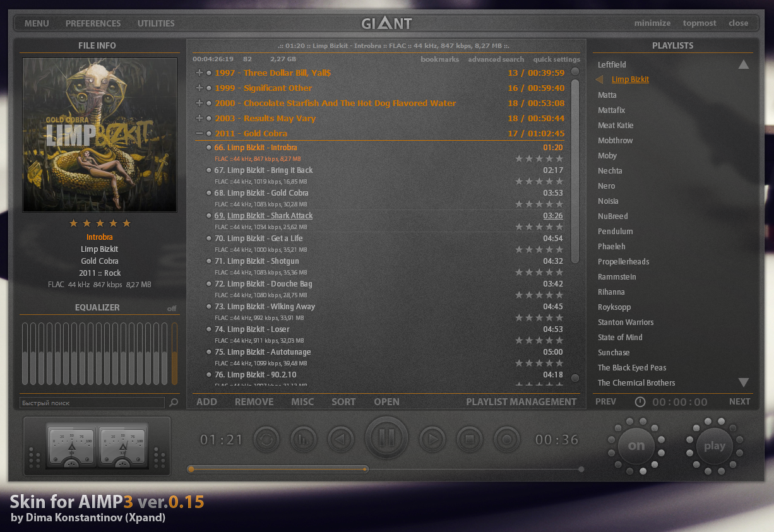Open the REMOVE menu below the playlist
Viewport: 774px width, 532px height.
(254, 401)
